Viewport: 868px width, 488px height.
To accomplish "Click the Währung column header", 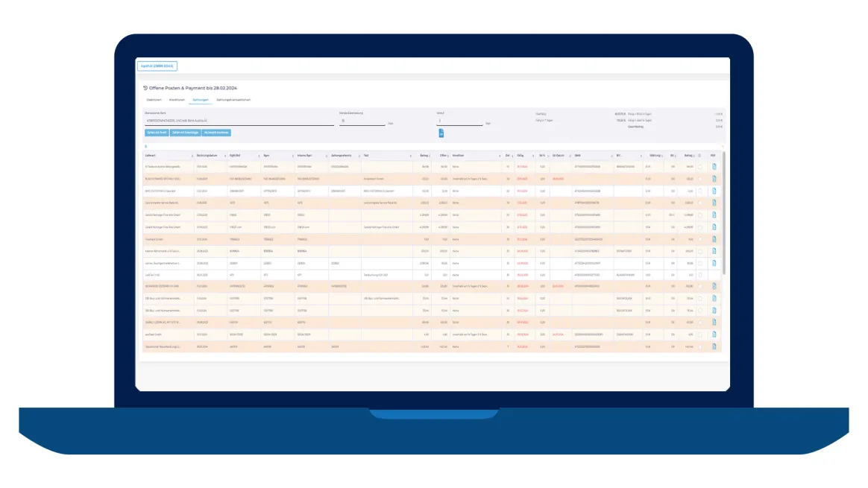I will point(655,156).
